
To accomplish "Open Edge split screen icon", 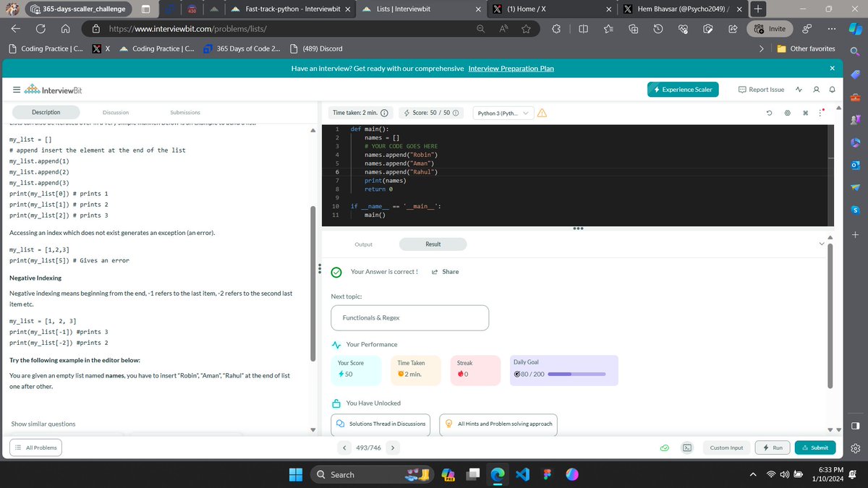I will pos(583,29).
